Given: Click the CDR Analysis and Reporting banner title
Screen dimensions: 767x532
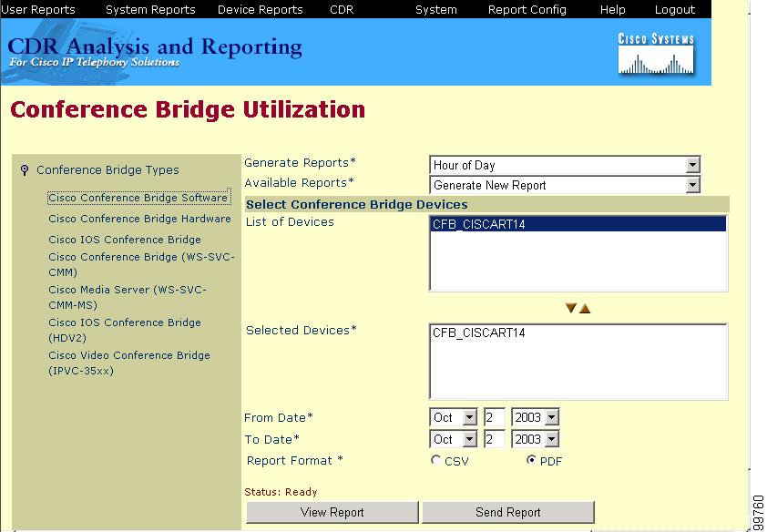Looking at the screenshot, I should pyautogui.click(x=155, y=47).
